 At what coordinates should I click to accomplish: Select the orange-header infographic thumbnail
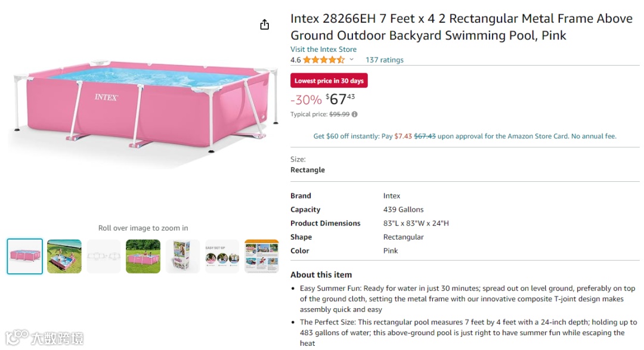[x=261, y=256]
